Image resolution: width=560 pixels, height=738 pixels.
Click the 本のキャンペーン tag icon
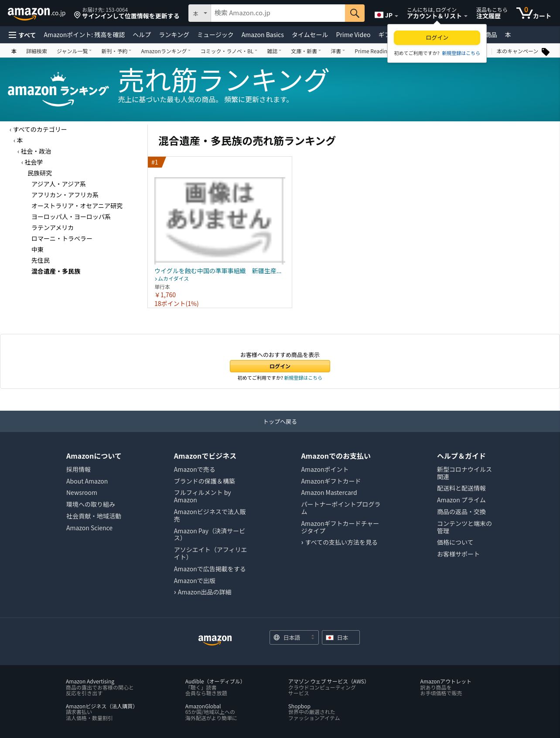point(546,52)
